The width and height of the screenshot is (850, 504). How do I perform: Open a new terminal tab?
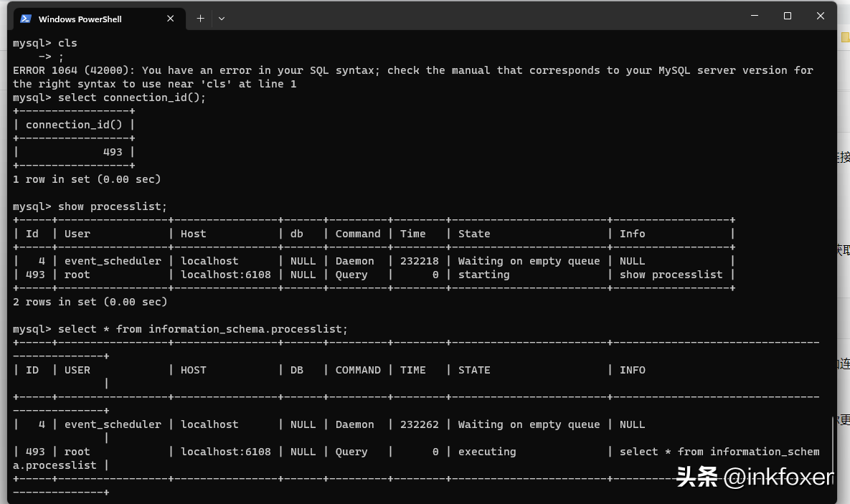coord(200,19)
